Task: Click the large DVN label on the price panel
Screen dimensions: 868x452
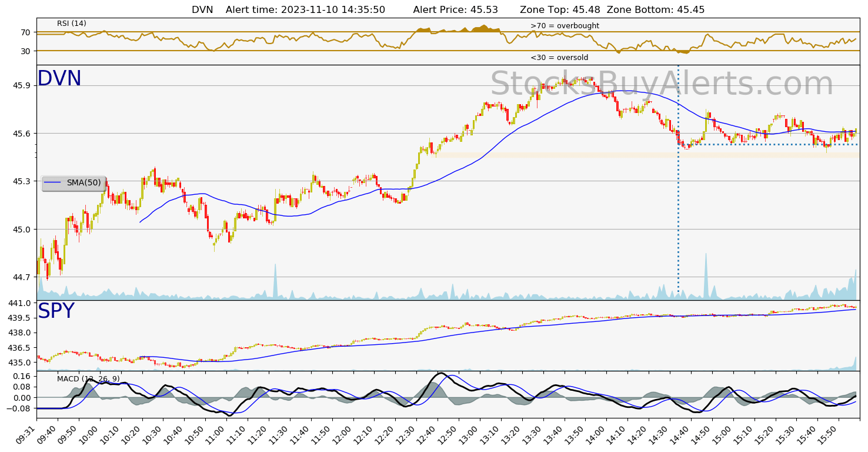Action: click(x=59, y=79)
